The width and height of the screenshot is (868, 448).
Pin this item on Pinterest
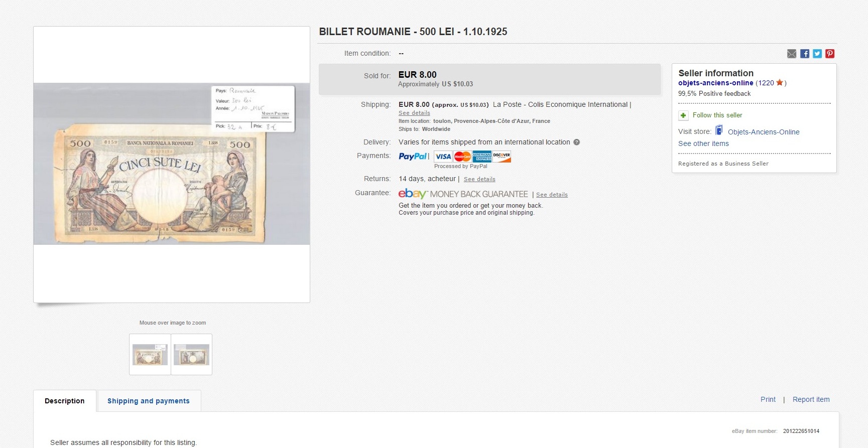[x=830, y=54]
